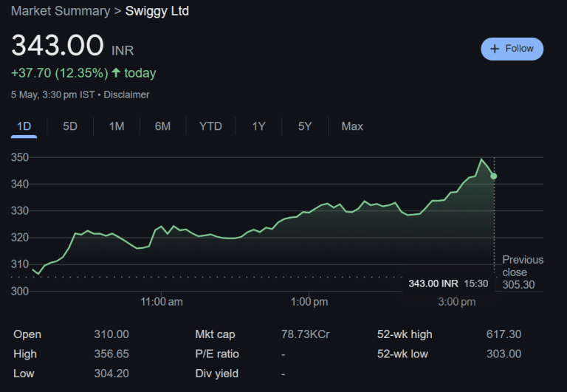The image size is (567, 392).
Task: Click the green up arrow beside today
Action: pos(116,72)
